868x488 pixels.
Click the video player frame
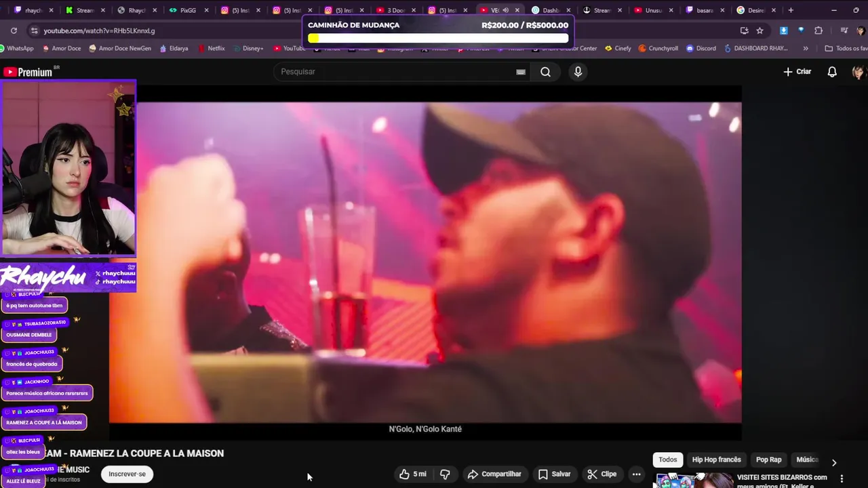[425, 262]
